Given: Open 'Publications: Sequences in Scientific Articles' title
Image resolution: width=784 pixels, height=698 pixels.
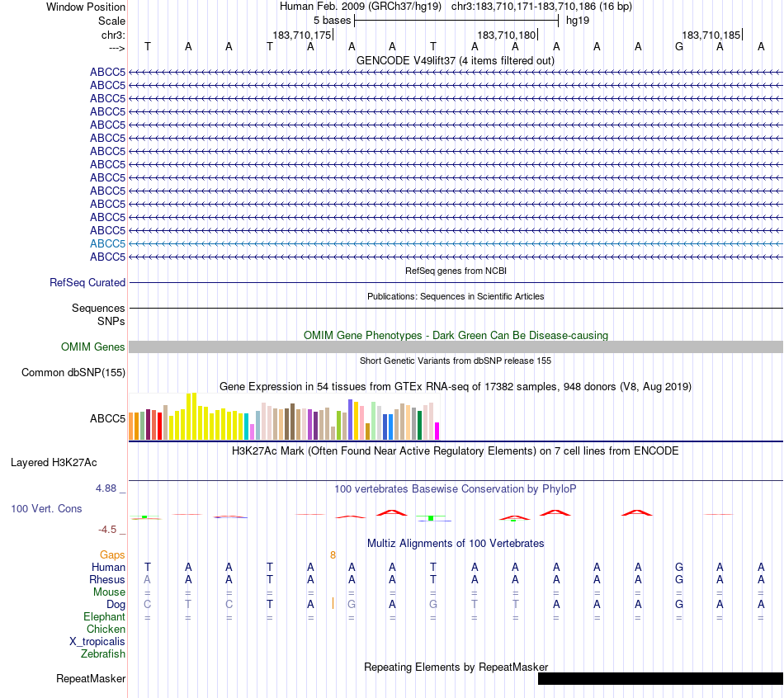Looking at the screenshot, I should (x=456, y=296).
